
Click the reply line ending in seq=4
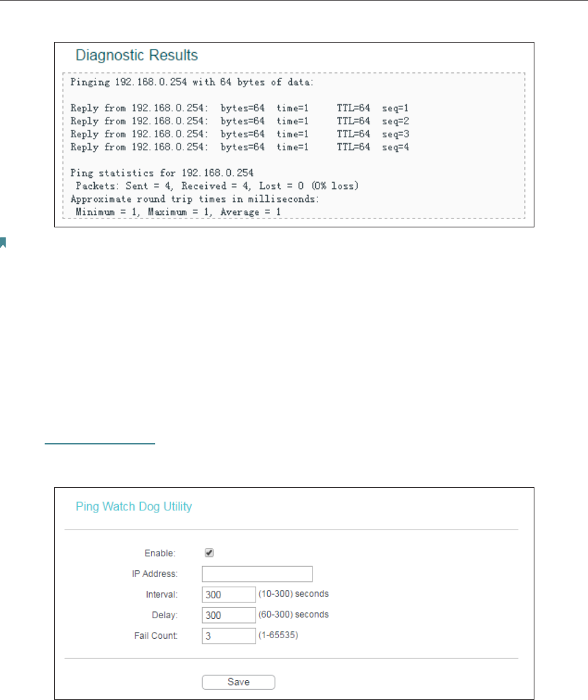[239, 147]
